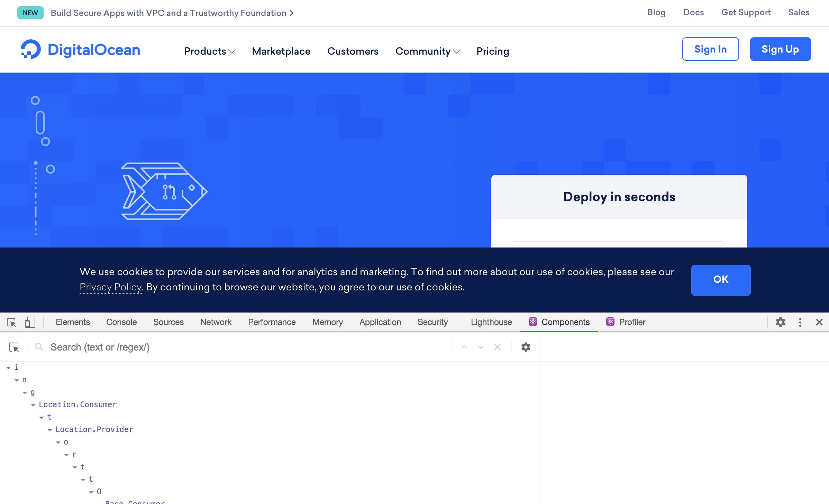Open DevTools settings gear at top right

(781, 322)
